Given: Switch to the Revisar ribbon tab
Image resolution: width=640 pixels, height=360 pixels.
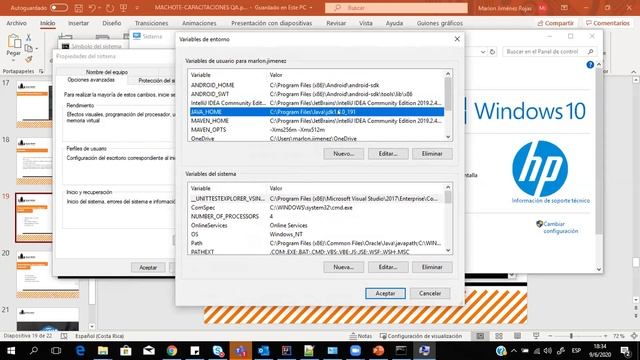Looking at the screenshot, I should coord(336,23).
